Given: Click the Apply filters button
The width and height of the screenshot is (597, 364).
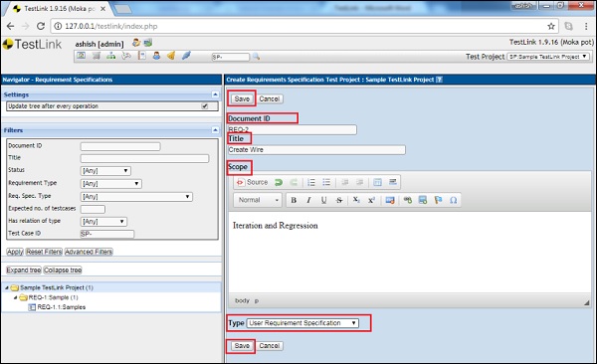Looking at the screenshot, I should click(x=15, y=252).
